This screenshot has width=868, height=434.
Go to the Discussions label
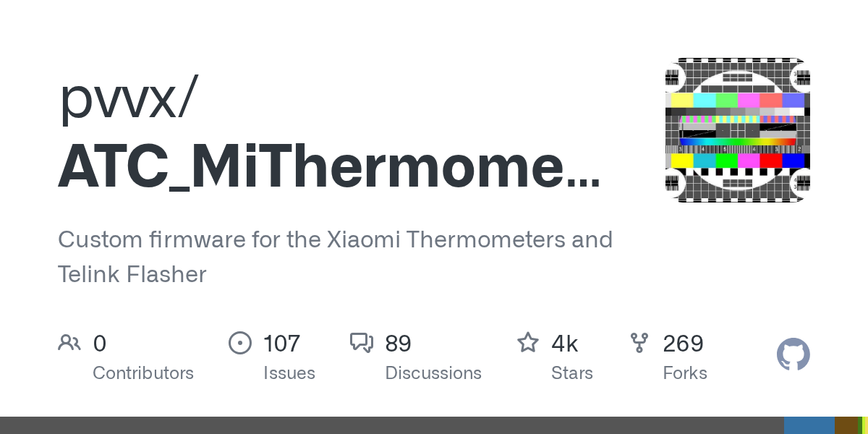point(433,373)
